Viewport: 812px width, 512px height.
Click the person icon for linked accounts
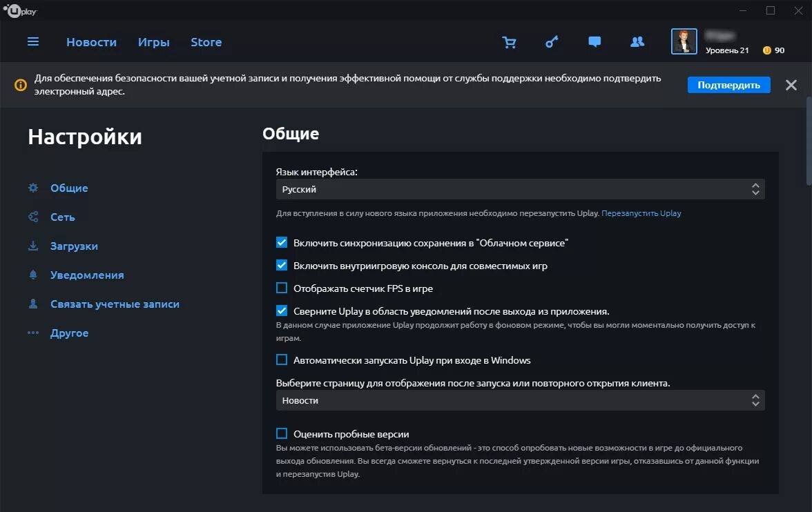[33, 304]
